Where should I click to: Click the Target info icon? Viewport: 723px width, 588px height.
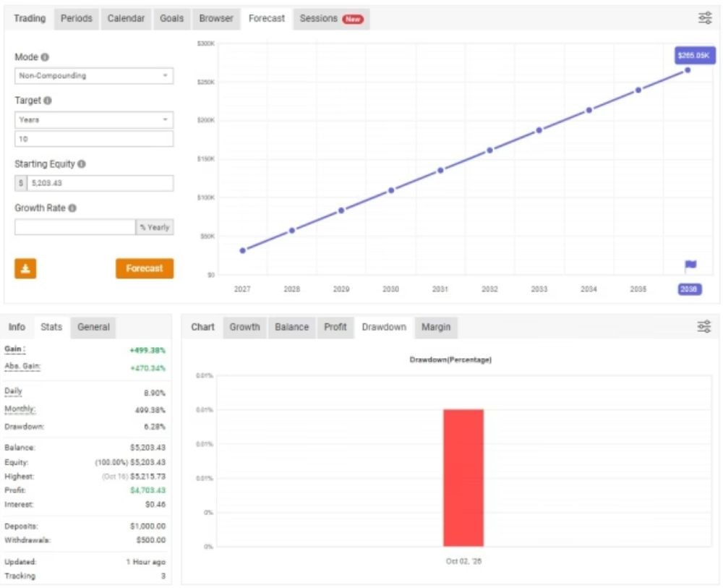point(48,101)
